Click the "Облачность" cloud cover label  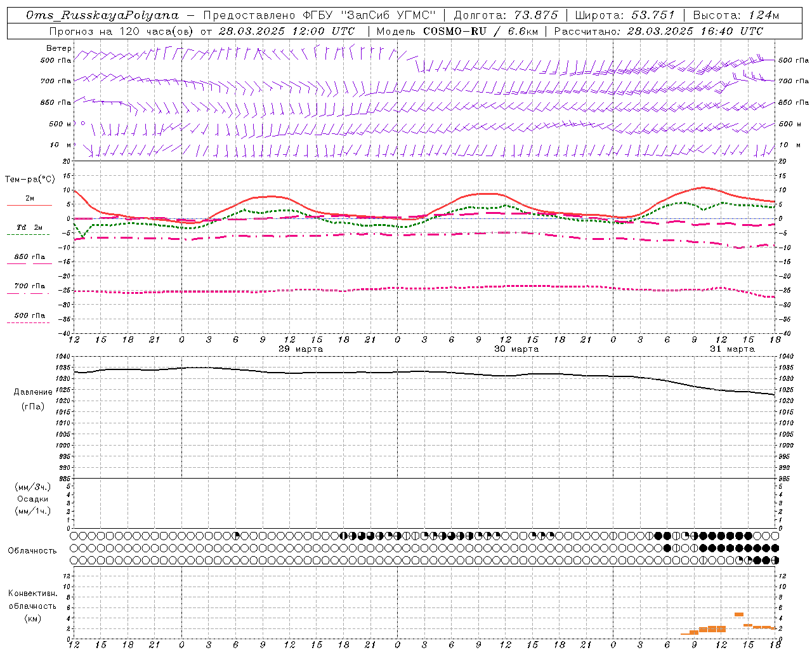pos(32,550)
